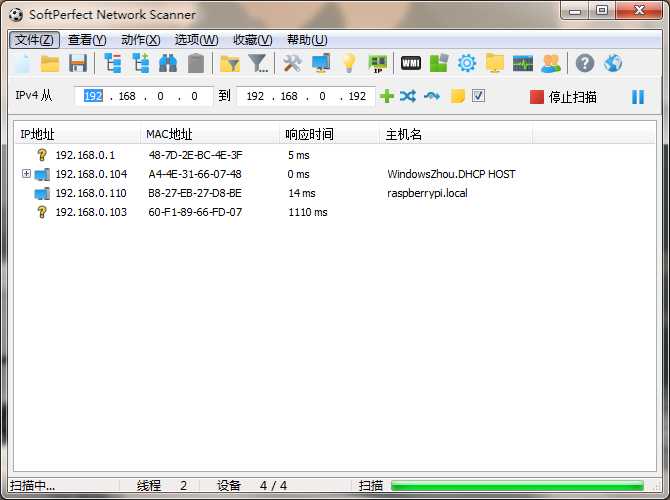Image resolution: width=670 pixels, height=500 pixels.
Task: Click the green scan progress bar
Action: pos(517,485)
